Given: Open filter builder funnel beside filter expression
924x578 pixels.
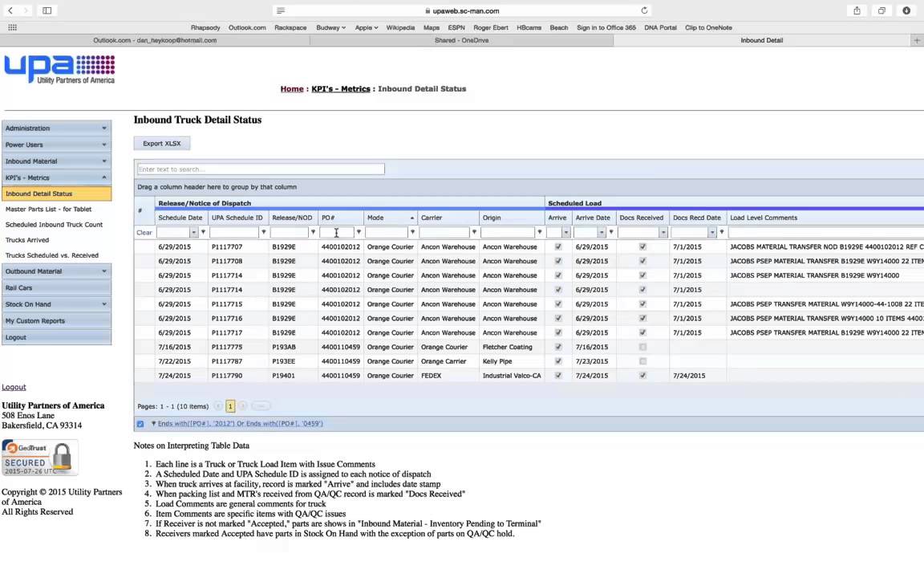Looking at the screenshot, I should point(153,424).
